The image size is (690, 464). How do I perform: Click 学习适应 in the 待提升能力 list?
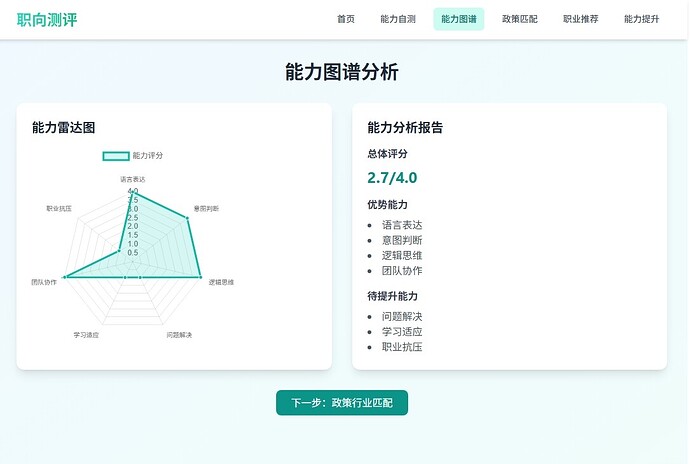(402, 332)
